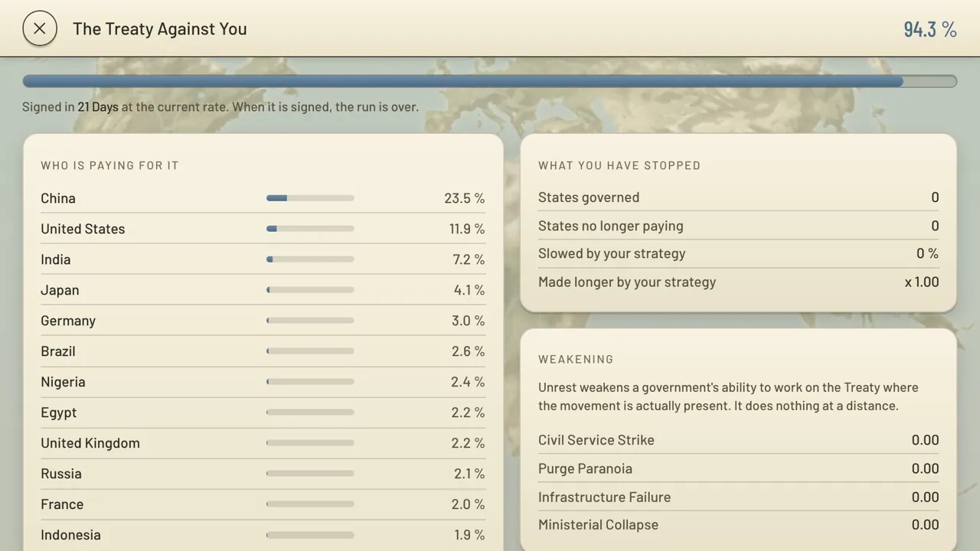
Task: Click the treaty progress bar
Action: 490,81
